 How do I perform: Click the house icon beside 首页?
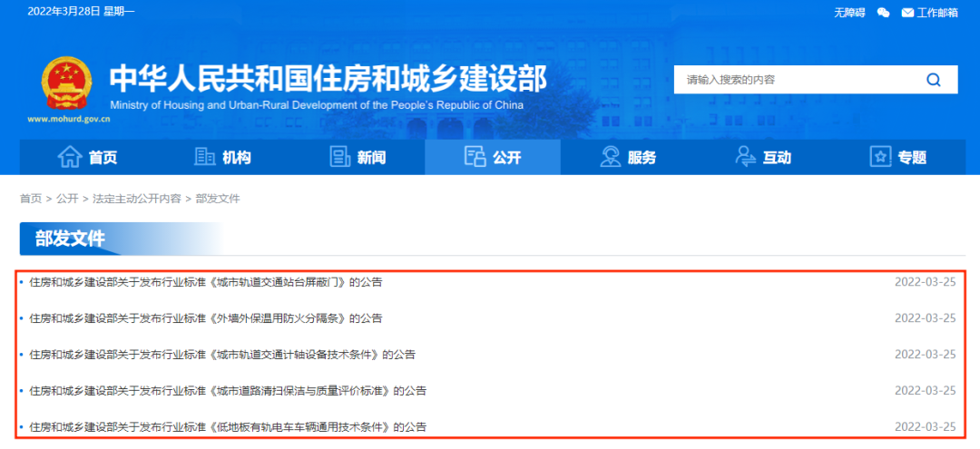click(70, 157)
